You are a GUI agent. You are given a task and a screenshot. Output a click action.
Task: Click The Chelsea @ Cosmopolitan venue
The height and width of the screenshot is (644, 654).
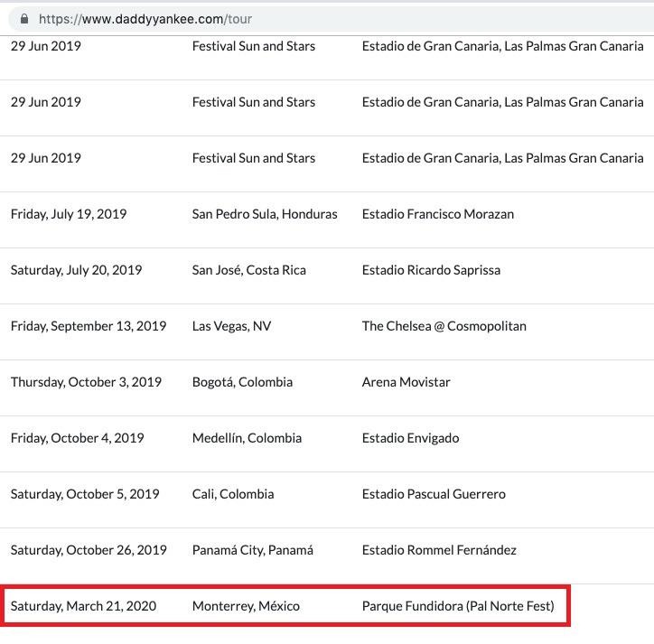click(x=444, y=326)
